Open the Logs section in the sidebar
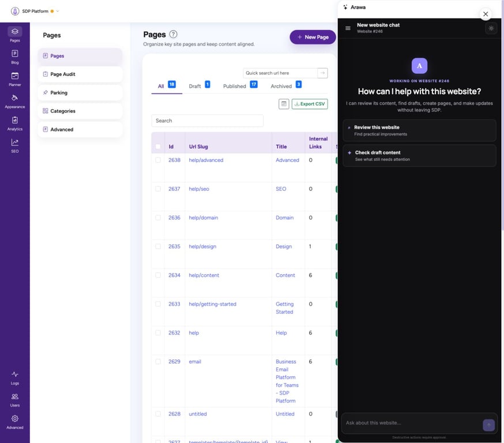504x443 pixels. (x=15, y=378)
